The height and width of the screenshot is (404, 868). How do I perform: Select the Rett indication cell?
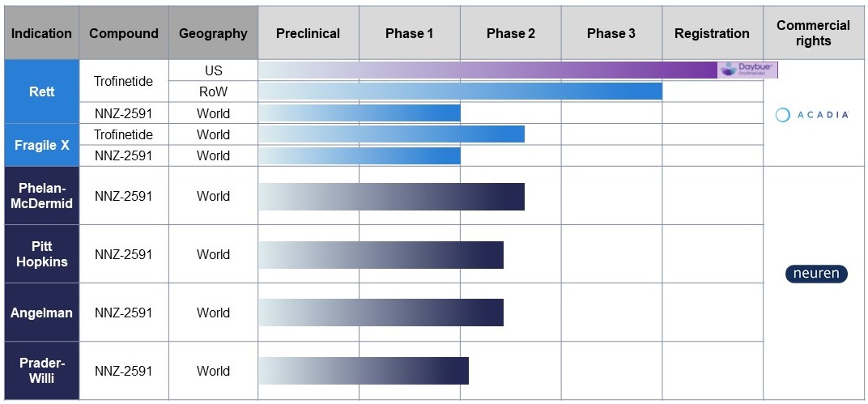coord(41,91)
